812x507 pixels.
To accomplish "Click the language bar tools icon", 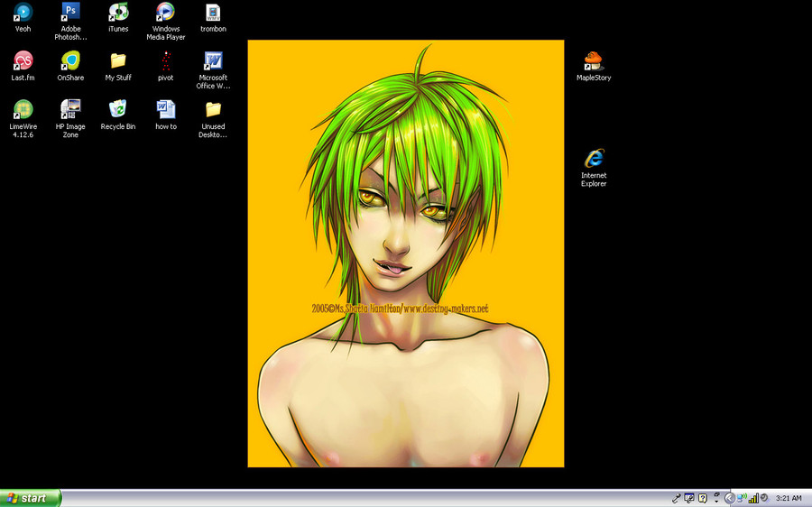I will 689,498.
